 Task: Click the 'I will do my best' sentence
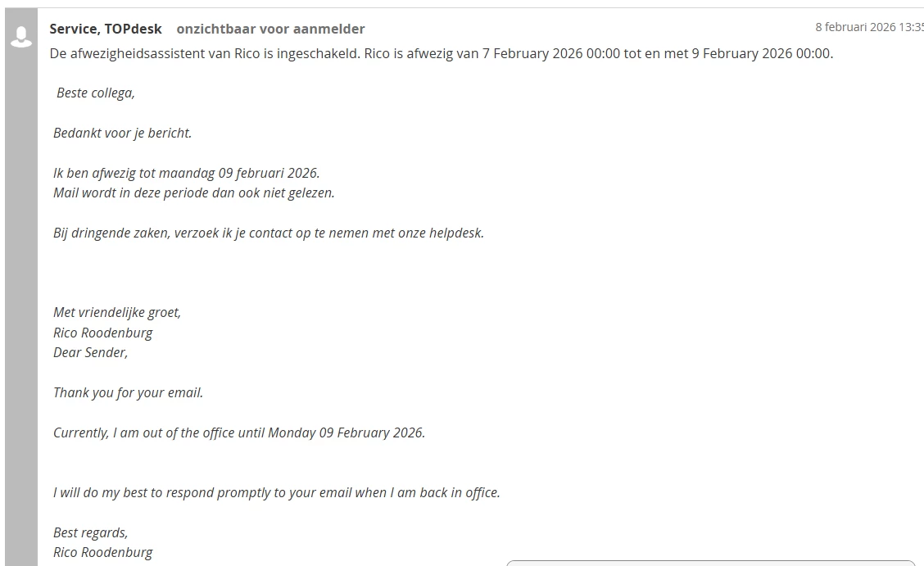[x=277, y=492]
